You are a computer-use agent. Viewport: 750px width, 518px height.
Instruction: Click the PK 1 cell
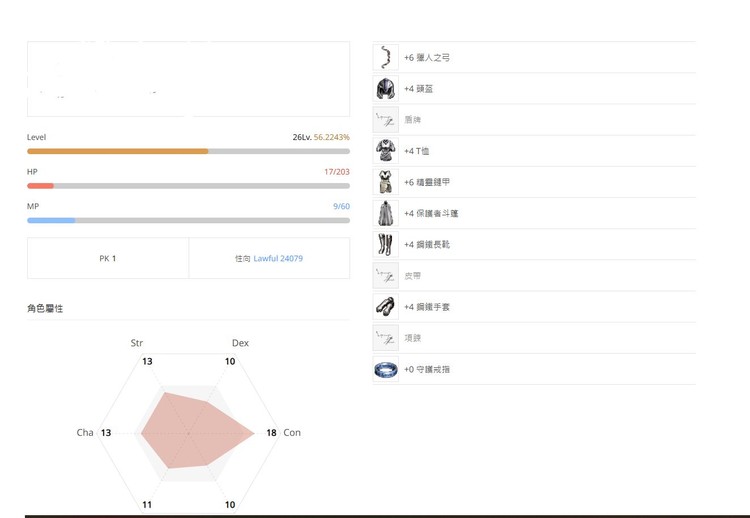pyautogui.click(x=108, y=258)
